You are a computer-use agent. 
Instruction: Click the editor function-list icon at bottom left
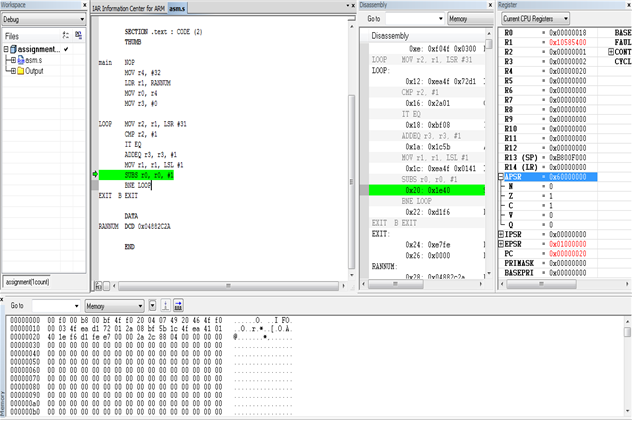tap(98, 286)
